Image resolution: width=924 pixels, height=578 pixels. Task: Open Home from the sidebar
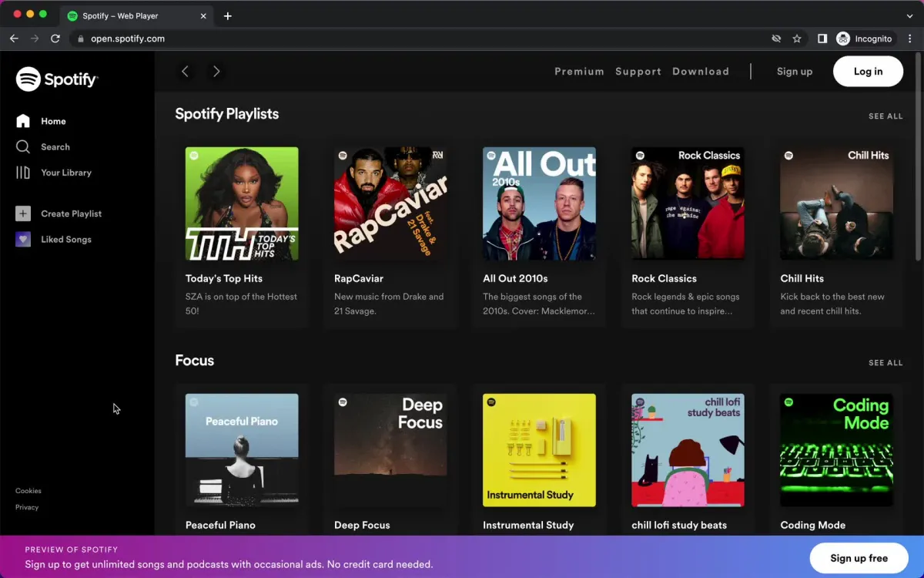53,121
